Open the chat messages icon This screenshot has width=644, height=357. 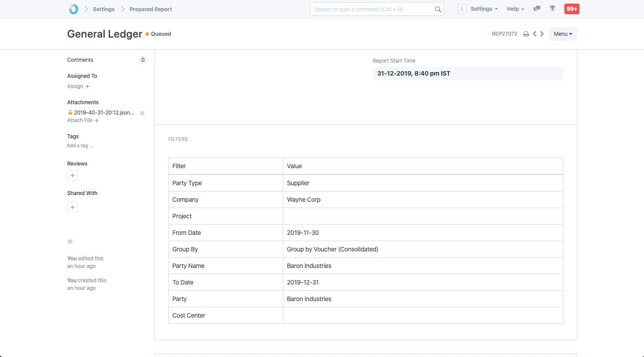(537, 8)
